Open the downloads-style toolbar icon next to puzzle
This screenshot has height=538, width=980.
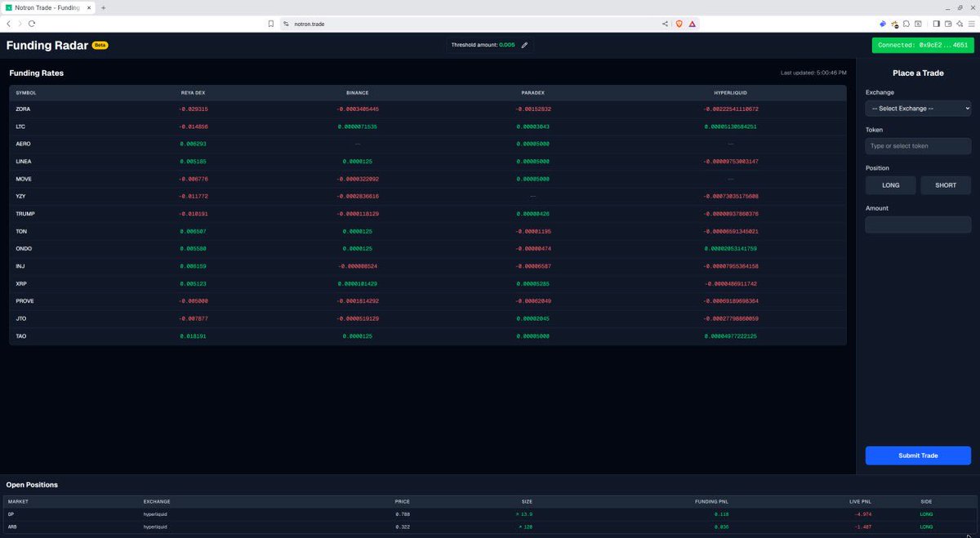click(x=918, y=24)
